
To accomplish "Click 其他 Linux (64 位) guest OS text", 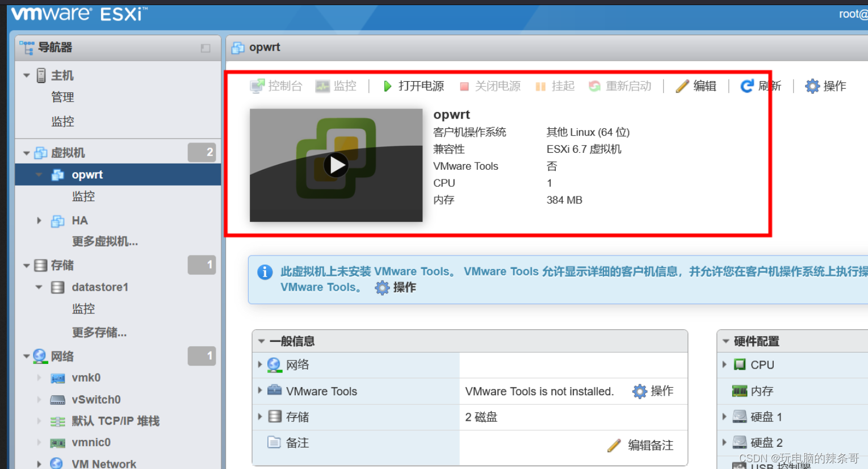I will 588,132.
